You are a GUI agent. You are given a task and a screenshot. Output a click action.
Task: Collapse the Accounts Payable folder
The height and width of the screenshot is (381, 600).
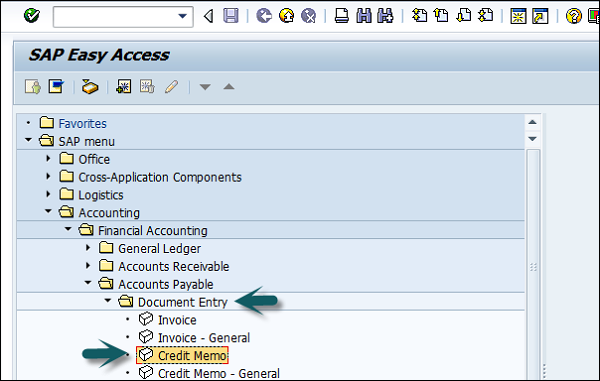[88, 283]
